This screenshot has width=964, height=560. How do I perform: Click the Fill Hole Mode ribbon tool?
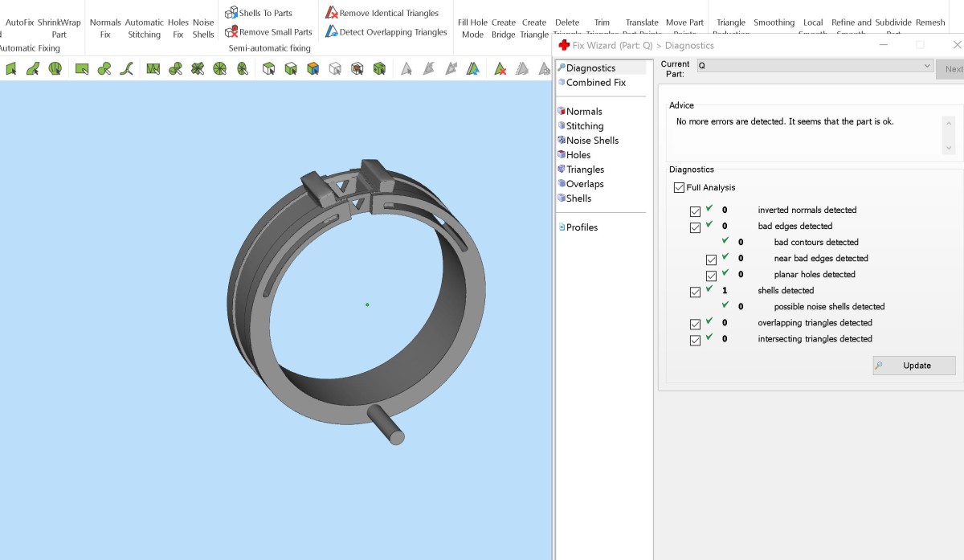point(472,28)
